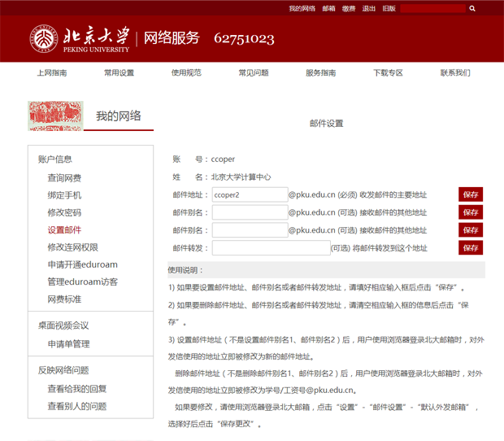504x441 pixels.
Task: Select 查询网费 in sidebar
Action: 64,178
